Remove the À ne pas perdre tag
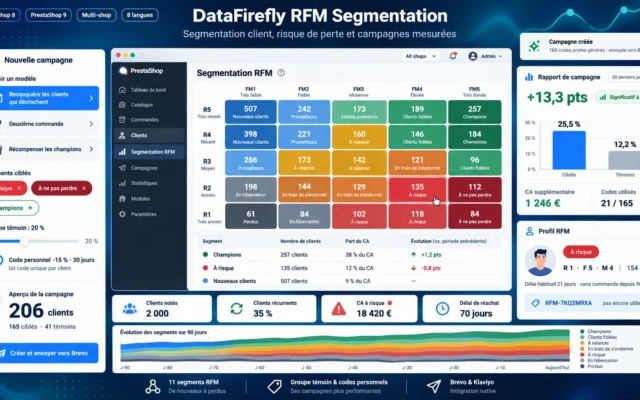This screenshot has width=640, height=400. [84, 188]
